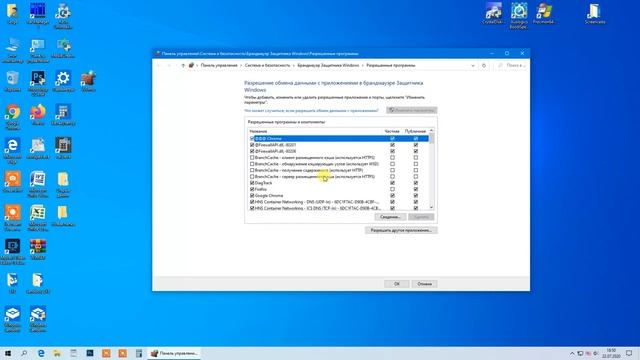Select the Excel desktop shortcut icon
The height and width of the screenshot is (360, 640).
pos(38,218)
